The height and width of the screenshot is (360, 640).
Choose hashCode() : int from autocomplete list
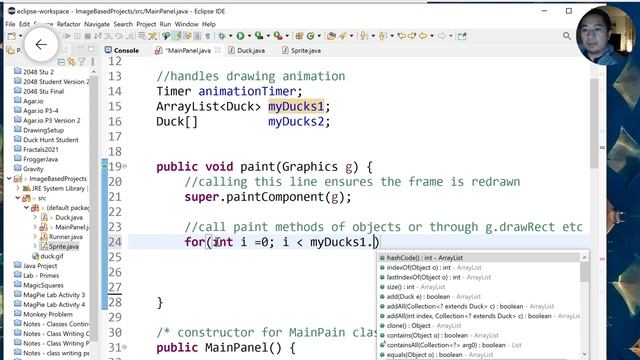[x=479, y=258]
